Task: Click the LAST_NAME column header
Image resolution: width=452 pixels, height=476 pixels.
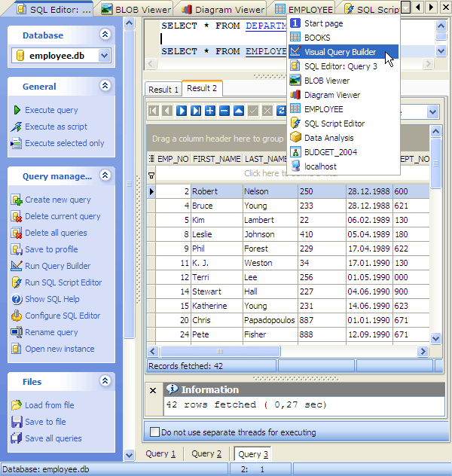Action: coord(266,159)
